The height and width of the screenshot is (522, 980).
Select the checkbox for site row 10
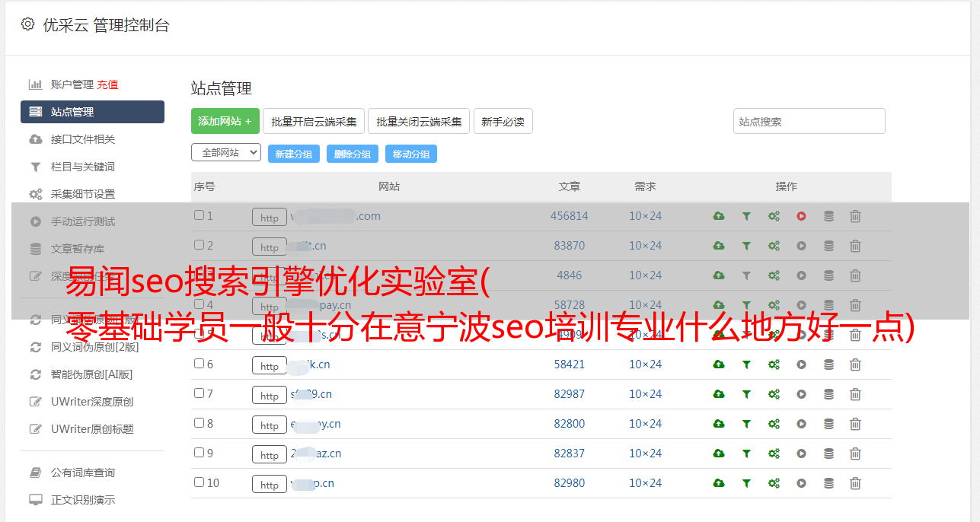coord(199,482)
